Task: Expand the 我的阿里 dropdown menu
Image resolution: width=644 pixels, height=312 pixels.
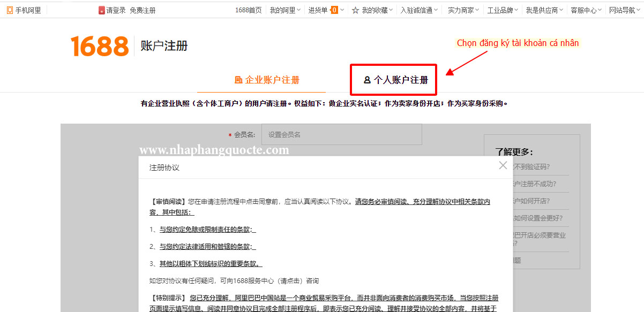Action: click(x=286, y=10)
